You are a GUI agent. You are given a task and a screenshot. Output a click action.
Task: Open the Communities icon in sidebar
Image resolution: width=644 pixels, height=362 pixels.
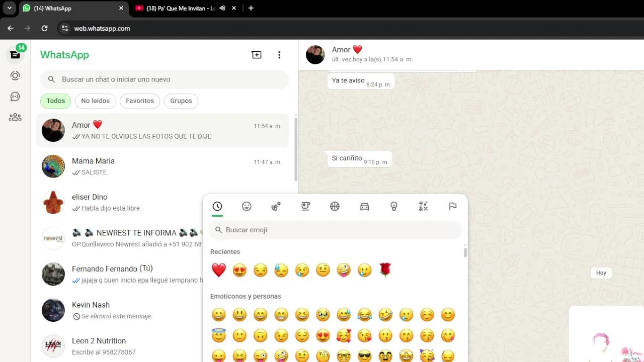[x=15, y=117]
